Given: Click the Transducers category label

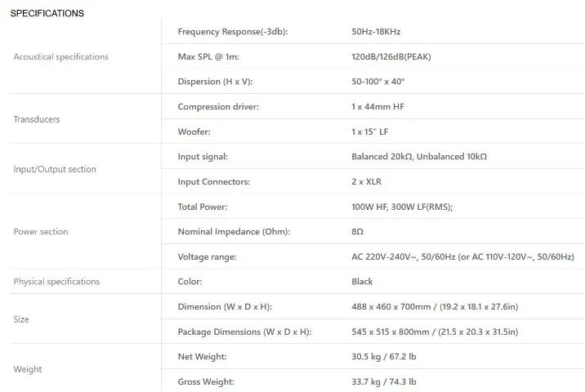Looking at the screenshot, I should (x=37, y=119).
